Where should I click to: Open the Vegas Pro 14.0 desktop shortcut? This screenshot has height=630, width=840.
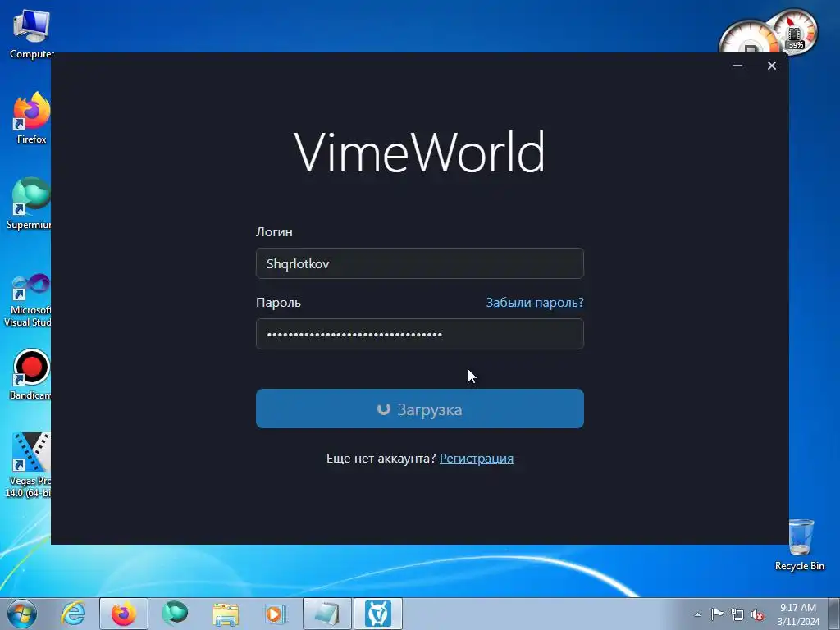[28, 465]
